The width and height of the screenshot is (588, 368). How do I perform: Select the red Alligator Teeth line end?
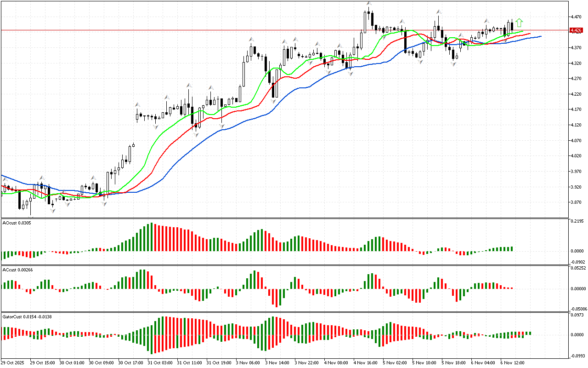(x=530, y=34)
